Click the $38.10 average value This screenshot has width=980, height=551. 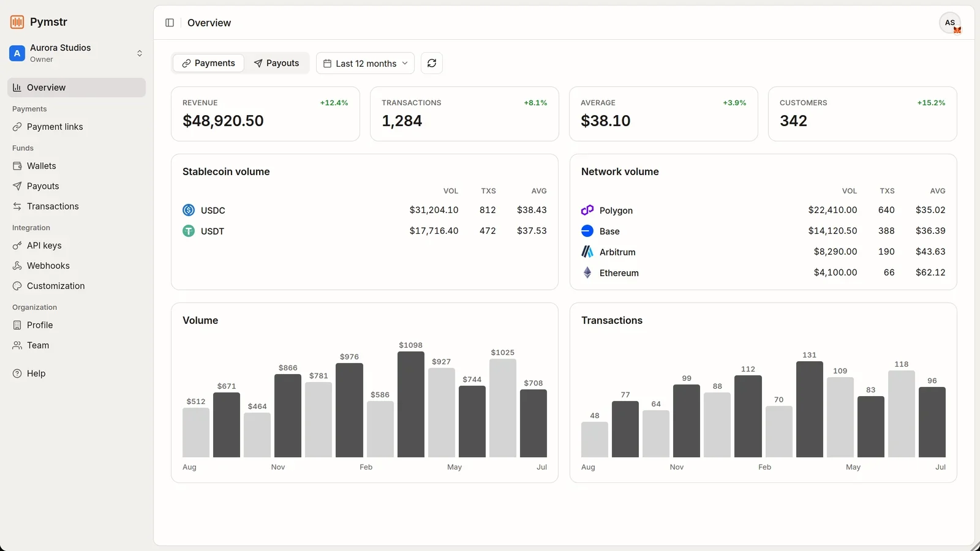point(605,121)
